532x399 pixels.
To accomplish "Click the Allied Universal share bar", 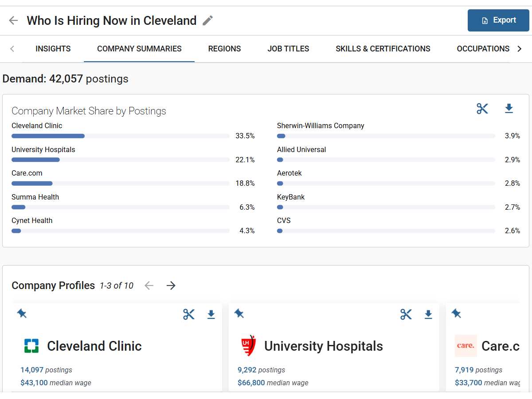I will pyautogui.click(x=386, y=160).
